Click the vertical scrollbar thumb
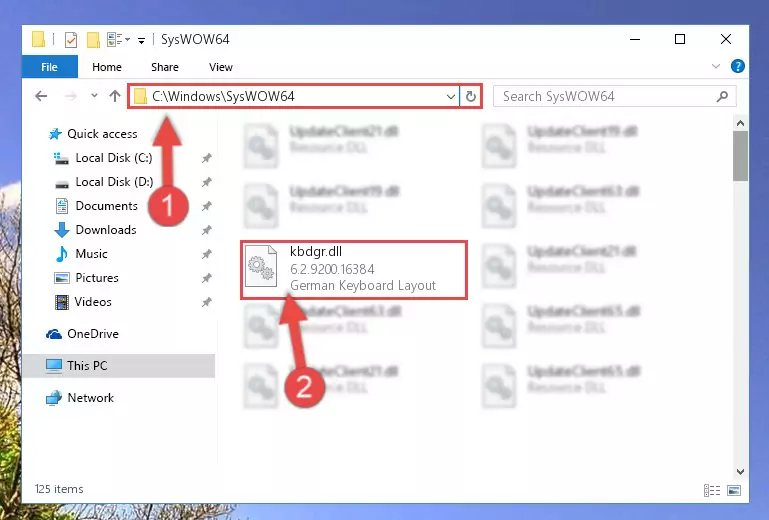The width and height of the screenshot is (769, 520). point(741,156)
